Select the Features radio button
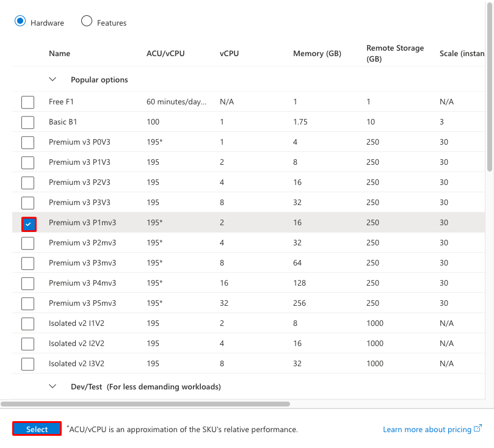This screenshot has width=494, height=448. point(87,21)
